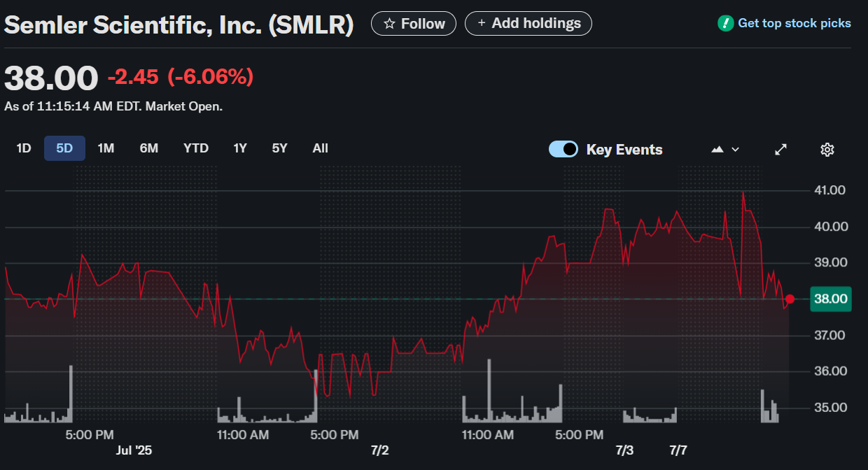Click the 7/2 date label
The width and height of the screenshot is (868, 470).
(x=379, y=450)
